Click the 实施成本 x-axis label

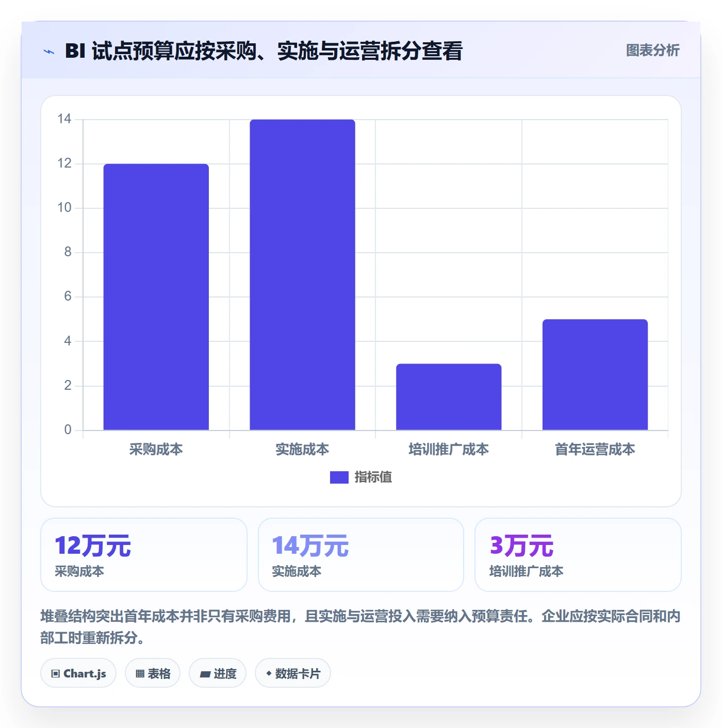click(x=302, y=450)
